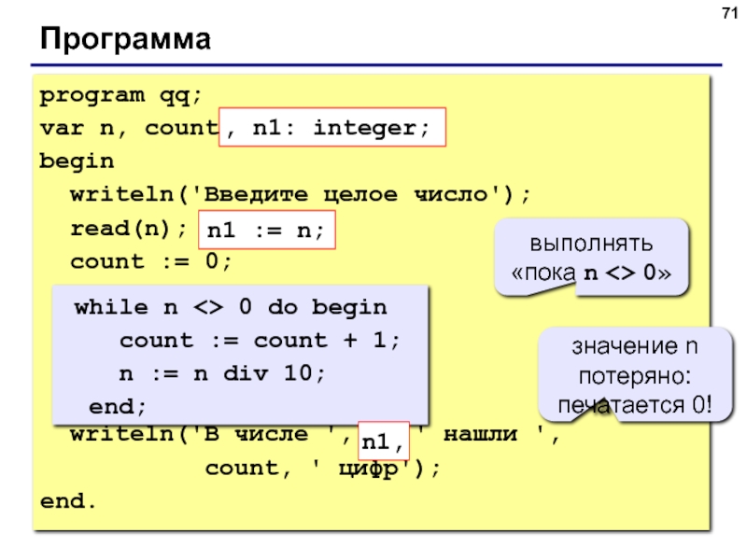Click the line "n := n div 10;"
The image size is (747, 560).
222,374
